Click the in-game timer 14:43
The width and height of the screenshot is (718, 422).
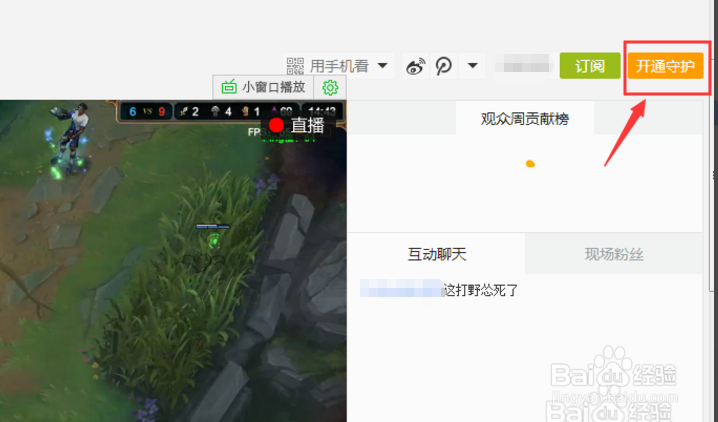pos(322,111)
